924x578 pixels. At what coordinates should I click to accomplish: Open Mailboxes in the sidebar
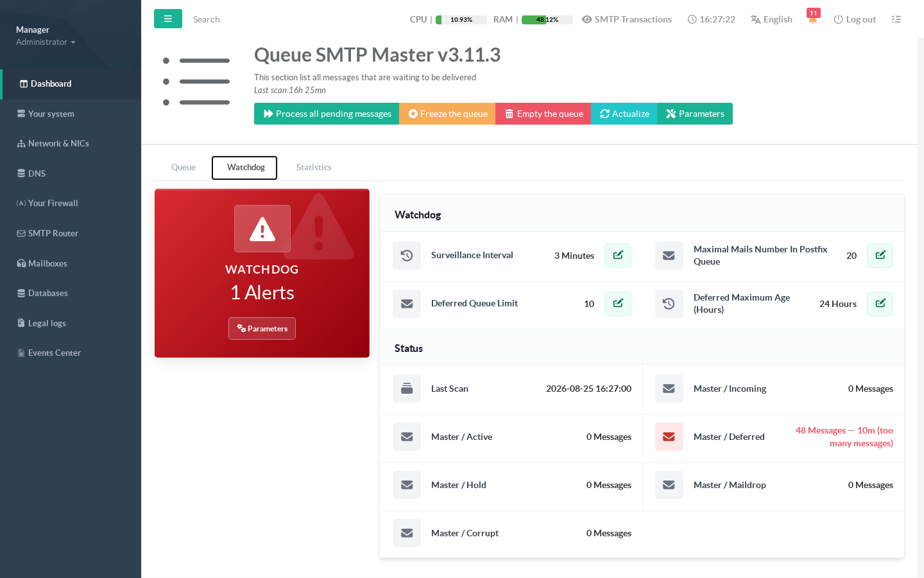pyautogui.click(x=71, y=264)
